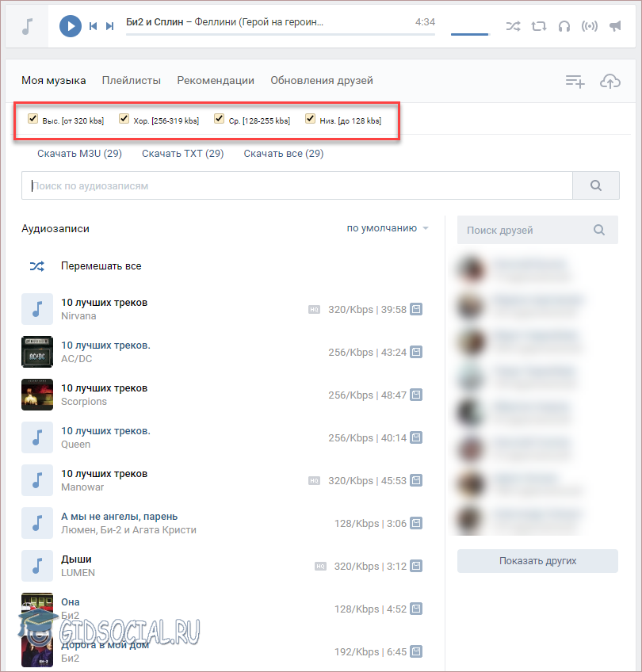Click the megaphone share icon
Screen dimensions: 642x672
[x=615, y=26]
